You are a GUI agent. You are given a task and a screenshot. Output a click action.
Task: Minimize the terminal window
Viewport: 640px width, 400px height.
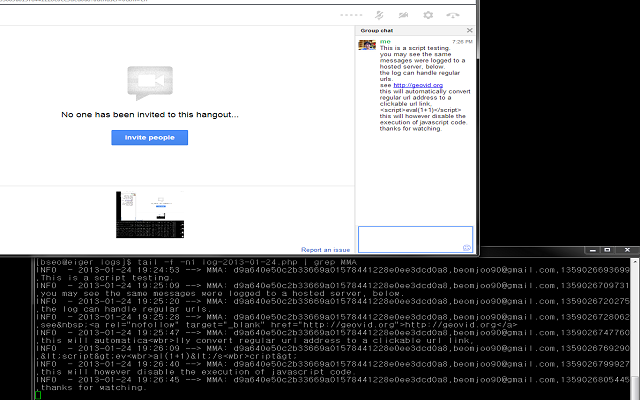[593, 250]
